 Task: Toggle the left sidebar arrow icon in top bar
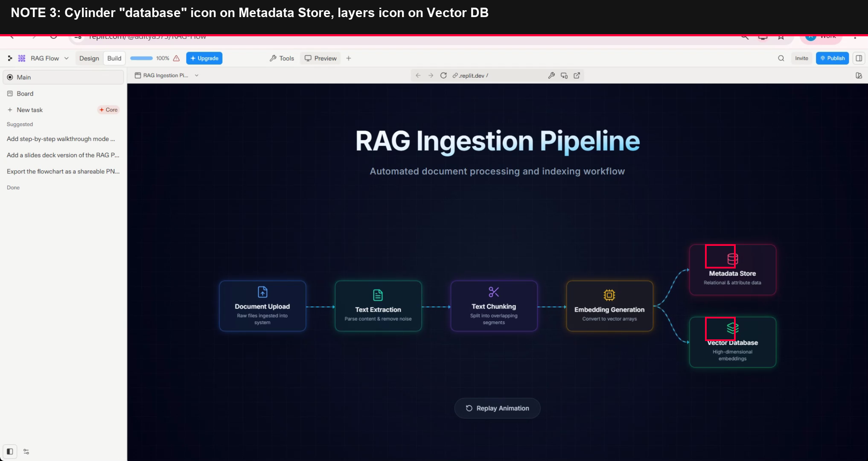[x=10, y=58]
